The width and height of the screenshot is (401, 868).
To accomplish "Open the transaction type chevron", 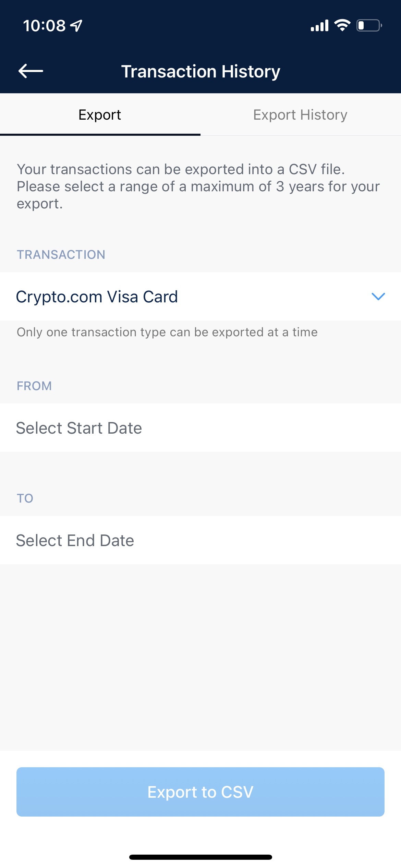I will click(x=378, y=297).
